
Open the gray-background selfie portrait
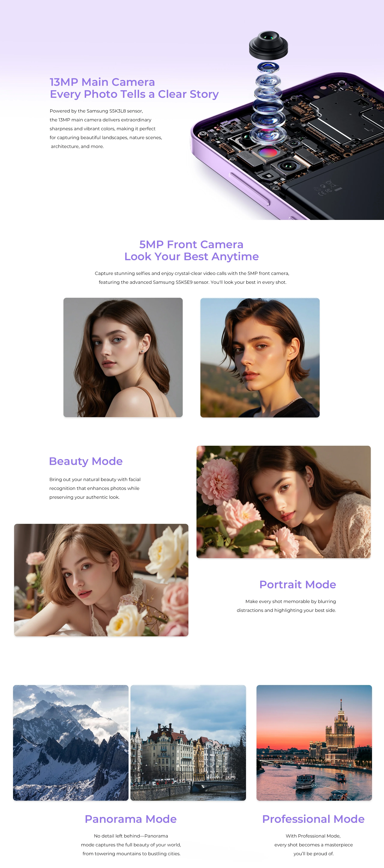pos(123,358)
